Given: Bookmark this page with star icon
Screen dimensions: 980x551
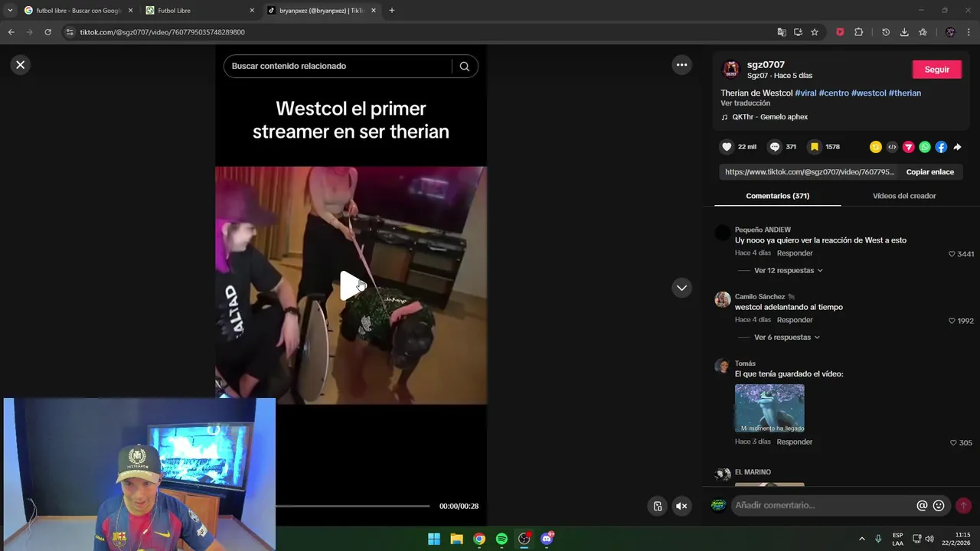Looking at the screenshot, I should point(815,32).
